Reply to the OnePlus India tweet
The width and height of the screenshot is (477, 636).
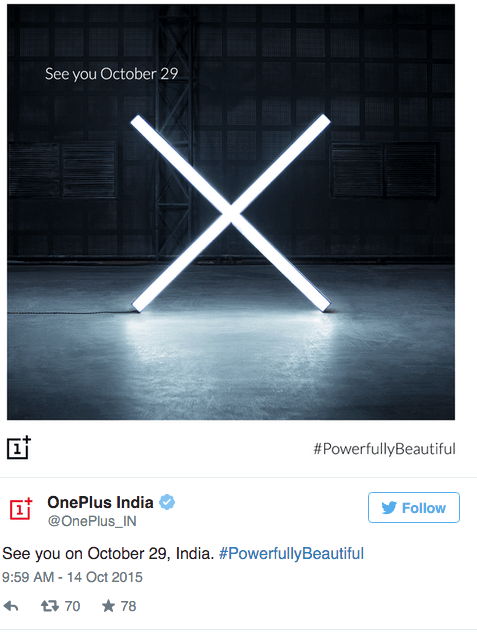(11, 606)
